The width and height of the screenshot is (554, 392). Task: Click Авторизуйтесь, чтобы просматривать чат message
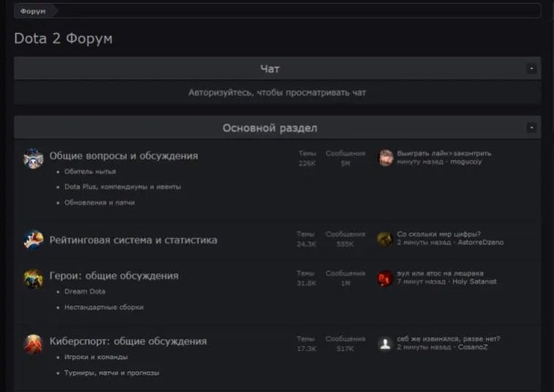pyautogui.click(x=277, y=92)
